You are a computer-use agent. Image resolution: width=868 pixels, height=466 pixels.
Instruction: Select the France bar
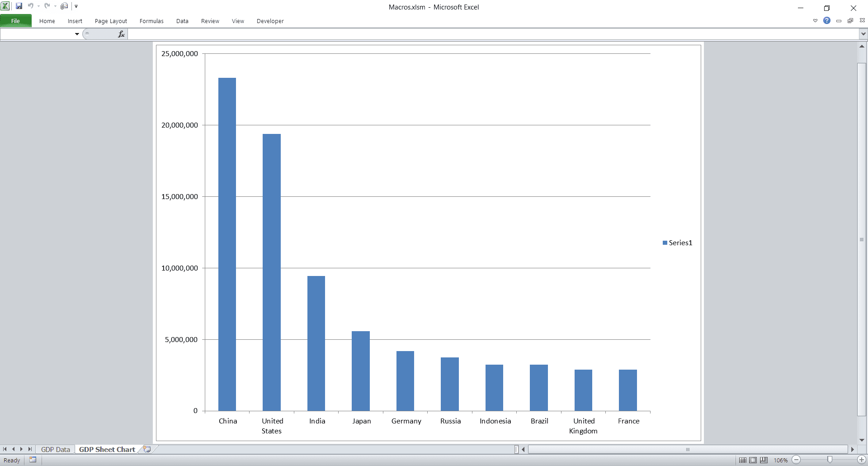[628, 390]
